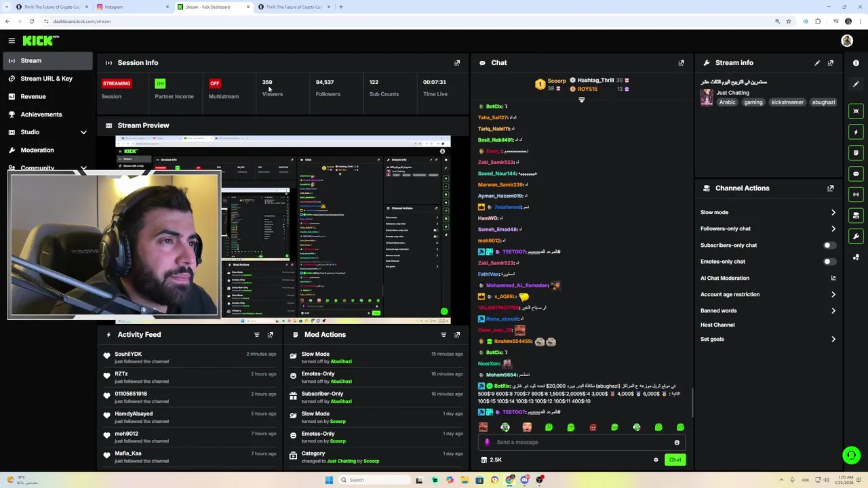The image size is (868, 488).
Task: Open Set goals options
Action: 768,340
